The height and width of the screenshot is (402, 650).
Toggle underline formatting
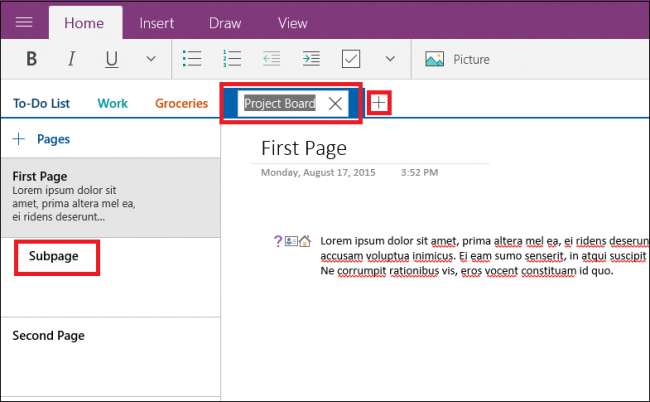pos(111,59)
